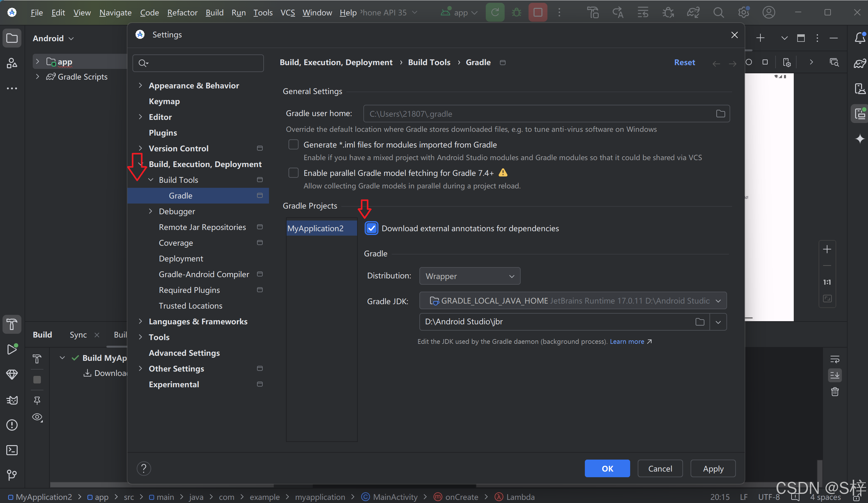Click the Debug app bug icon

point(516,13)
